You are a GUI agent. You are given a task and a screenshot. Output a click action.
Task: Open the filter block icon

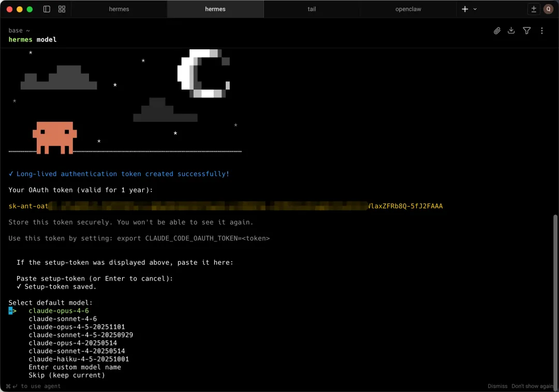pyautogui.click(x=526, y=31)
